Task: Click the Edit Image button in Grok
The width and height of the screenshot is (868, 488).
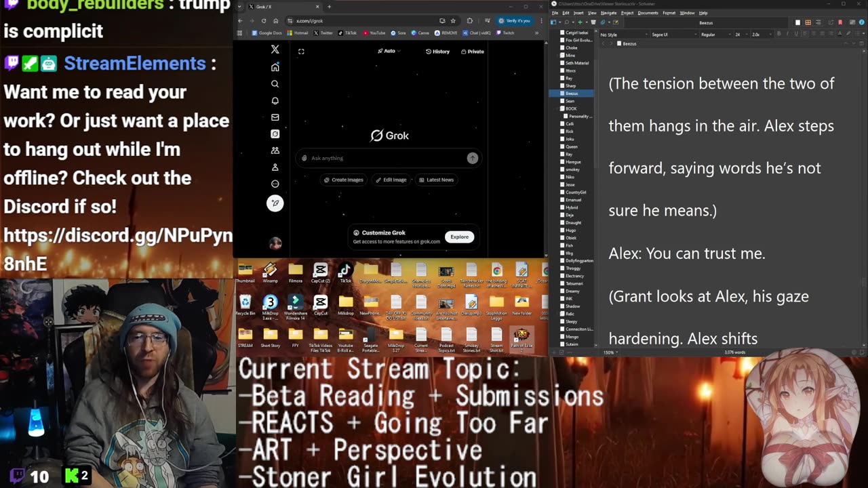Action: tap(391, 180)
